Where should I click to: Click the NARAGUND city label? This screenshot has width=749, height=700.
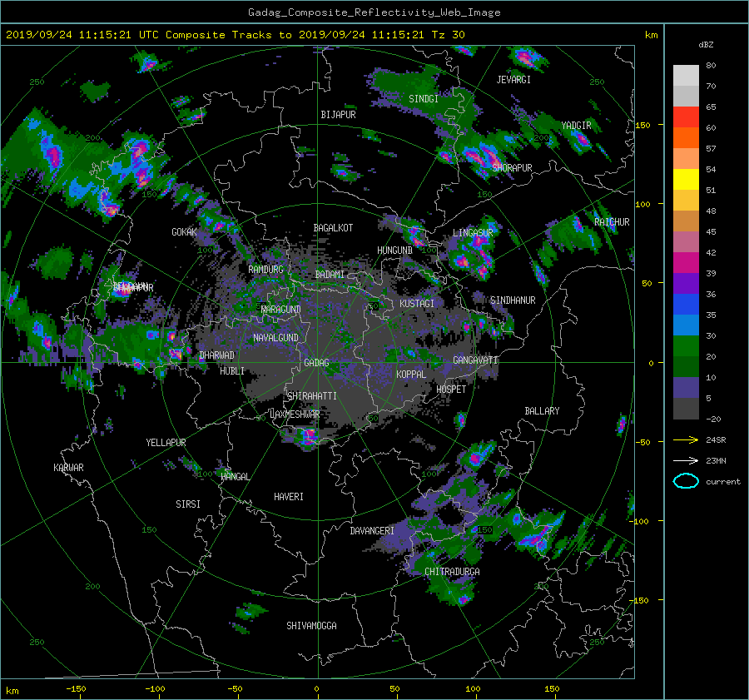[281, 309]
